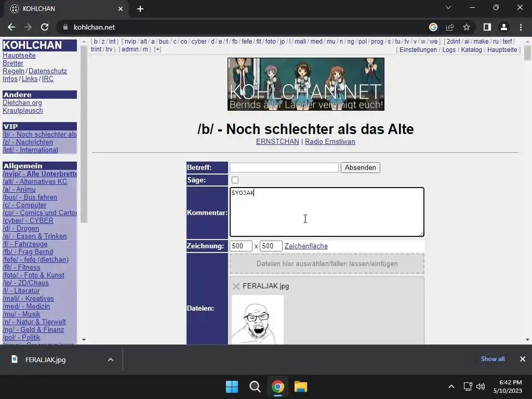Open the Chrome profile icon
Screen dimensions: 532x399
click(x=504, y=27)
